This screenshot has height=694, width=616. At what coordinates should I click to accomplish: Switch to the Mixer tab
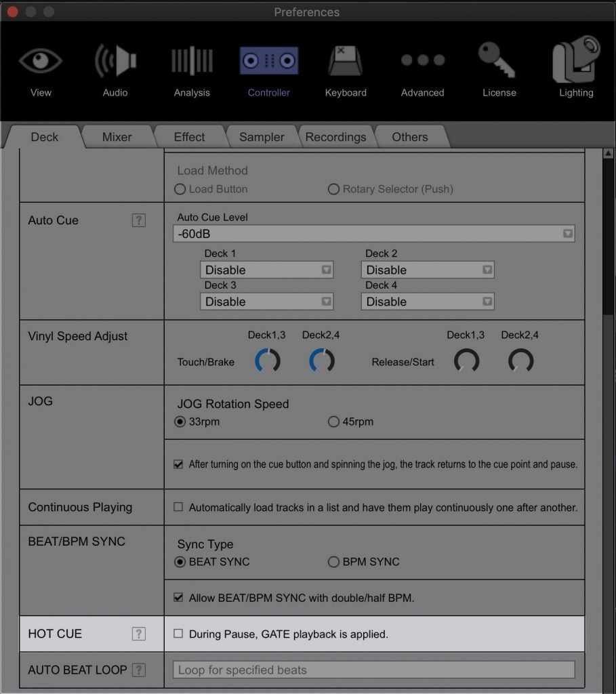click(x=117, y=137)
